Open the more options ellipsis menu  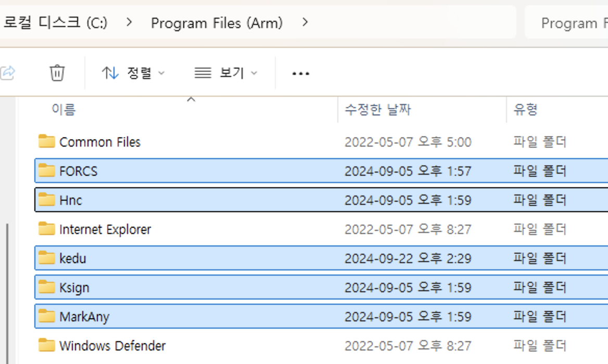[x=300, y=73]
